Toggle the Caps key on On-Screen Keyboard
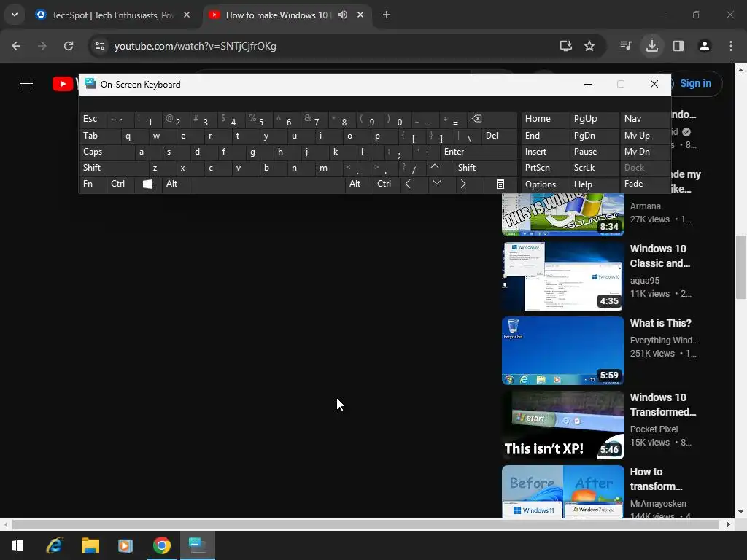The height and width of the screenshot is (560, 747). 107,152
